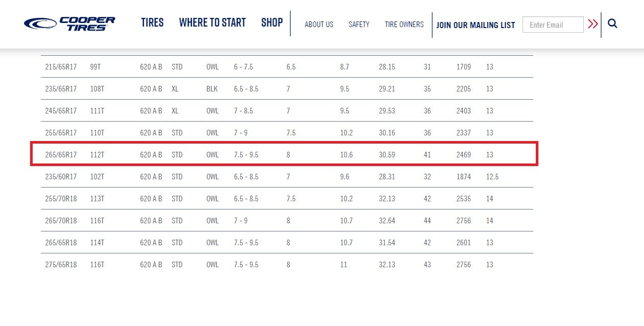644x326 pixels.
Task: Open the WHERE TO START menu
Action: click(x=212, y=22)
